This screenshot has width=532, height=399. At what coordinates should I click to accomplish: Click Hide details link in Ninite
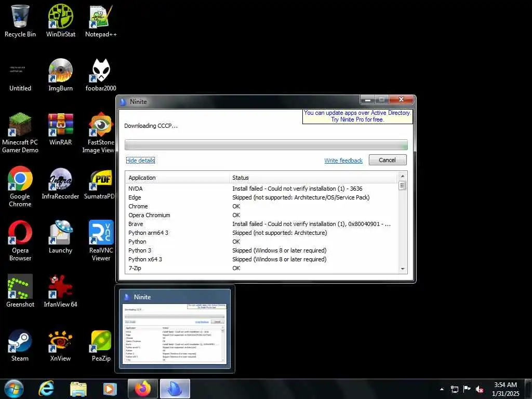140,161
